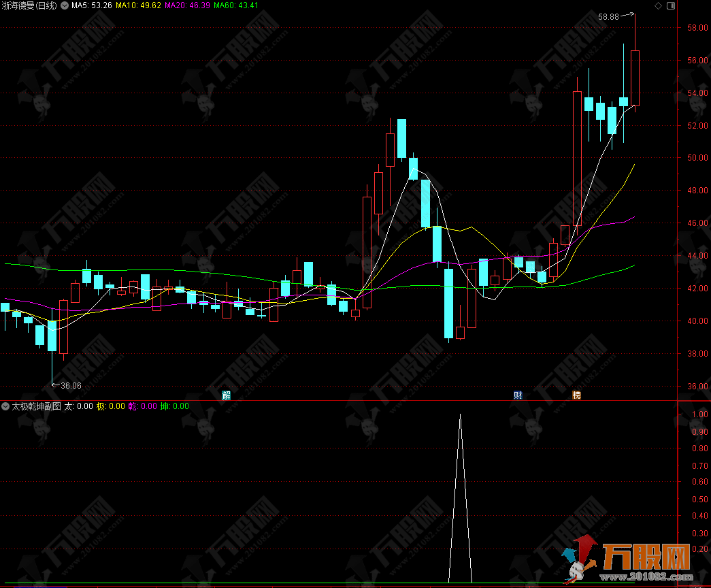The width and height of the screenshot is (711, 588).
Task: Open the 榜 ranking marker
Action: pyautogui.click(x=576, y=395)
